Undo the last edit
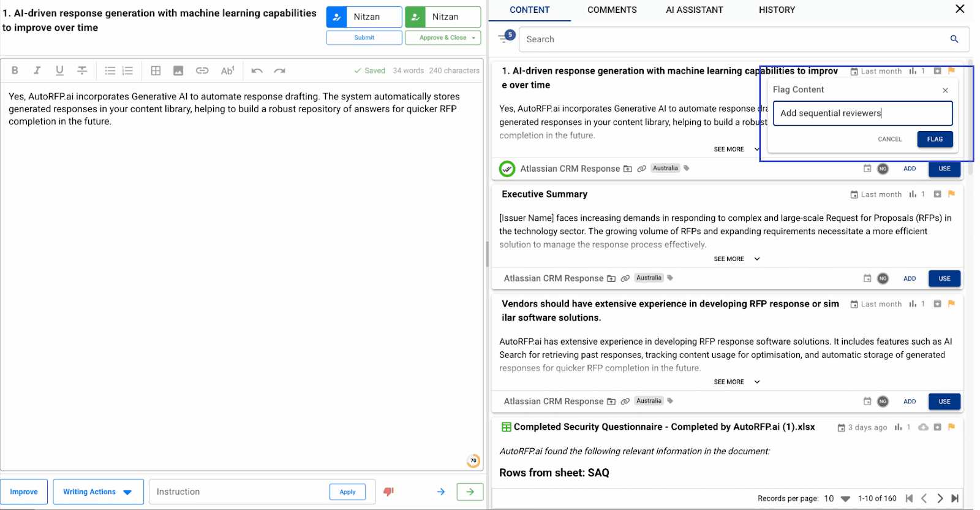Screen dimensions: 980x510 (257, 70)
